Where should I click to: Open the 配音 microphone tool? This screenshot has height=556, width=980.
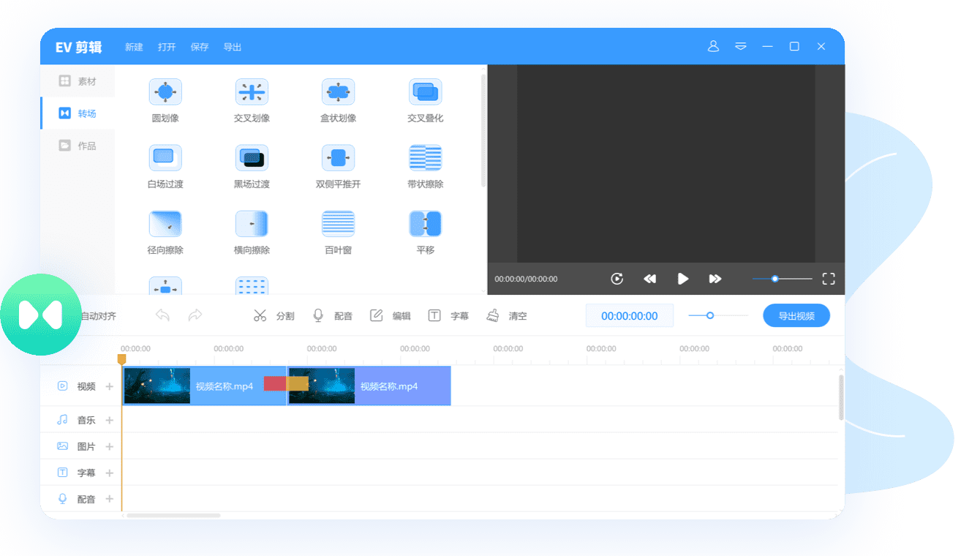(318, 316)
